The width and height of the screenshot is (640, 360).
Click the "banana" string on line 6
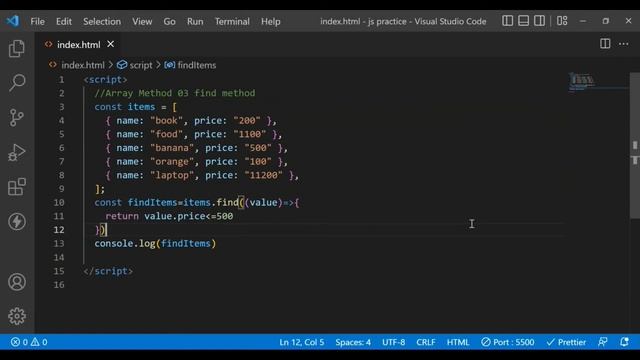[171, 148]
